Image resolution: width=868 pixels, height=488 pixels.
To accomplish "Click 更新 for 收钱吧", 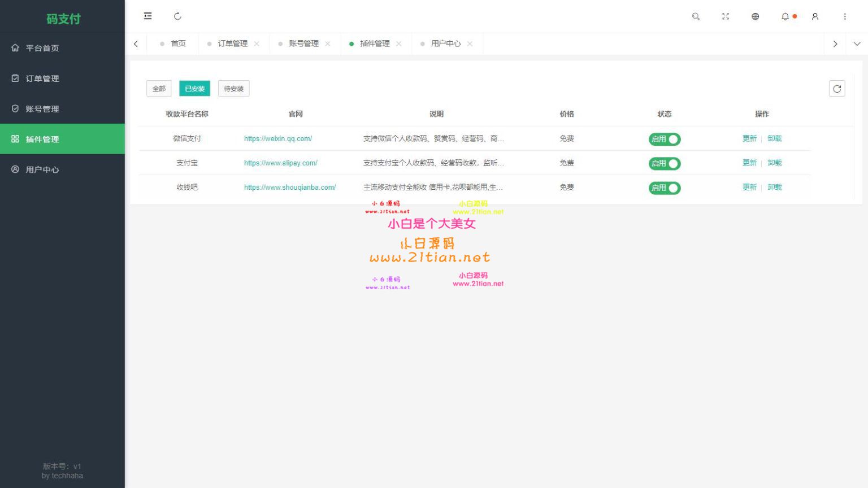I will 749,187.
